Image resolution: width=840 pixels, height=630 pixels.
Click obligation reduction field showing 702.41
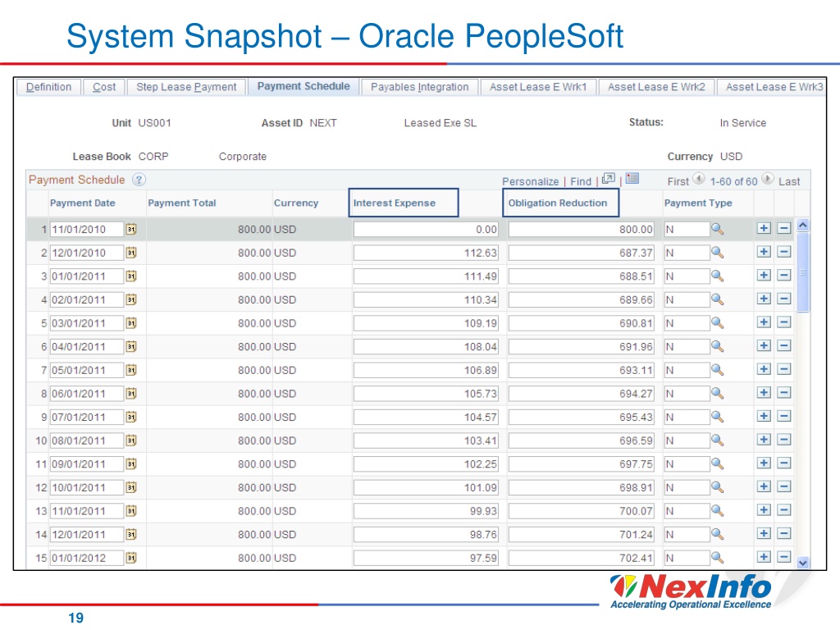pos(581,558)
